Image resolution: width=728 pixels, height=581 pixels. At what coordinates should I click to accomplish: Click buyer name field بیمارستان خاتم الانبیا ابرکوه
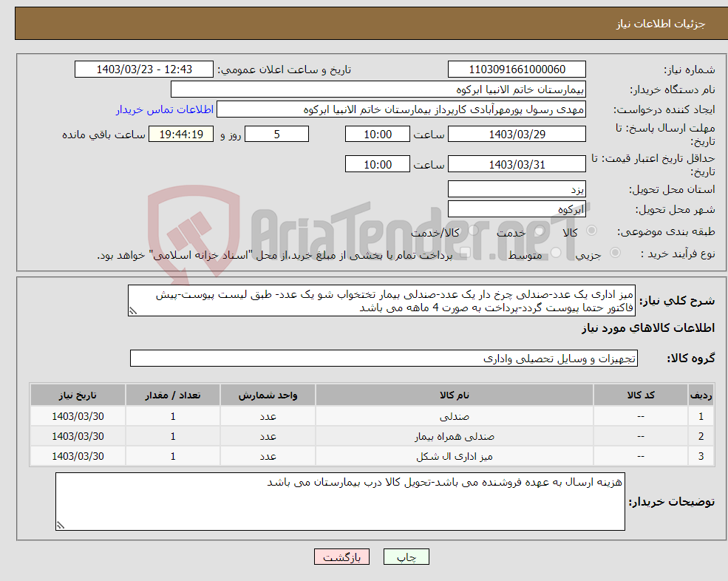click(x=378, y=89)
